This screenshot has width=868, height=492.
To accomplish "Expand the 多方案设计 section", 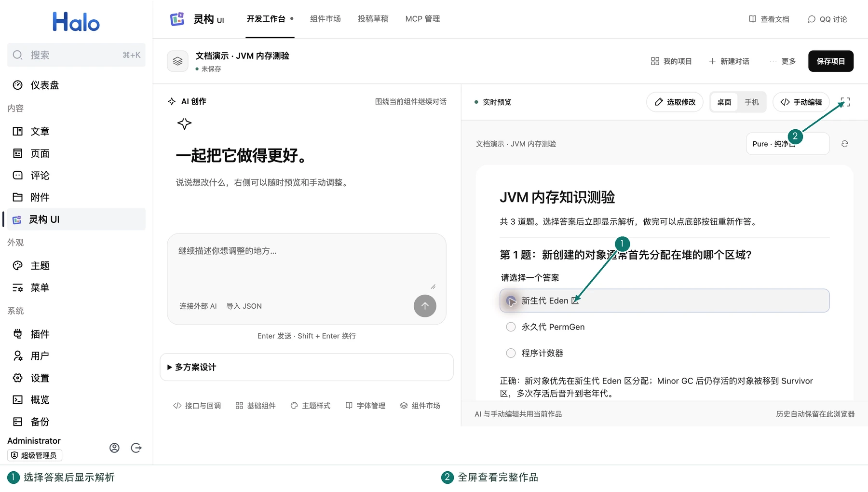I will pos(307,367).
